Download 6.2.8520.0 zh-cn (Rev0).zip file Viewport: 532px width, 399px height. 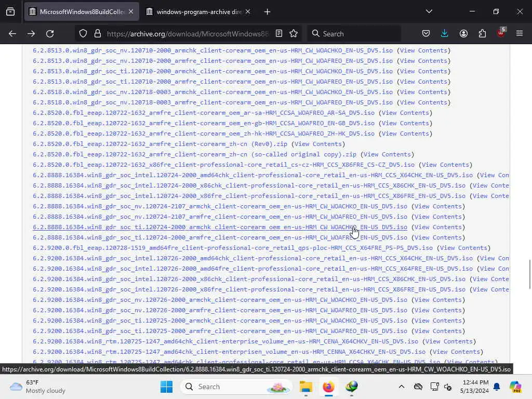point(160,144)
